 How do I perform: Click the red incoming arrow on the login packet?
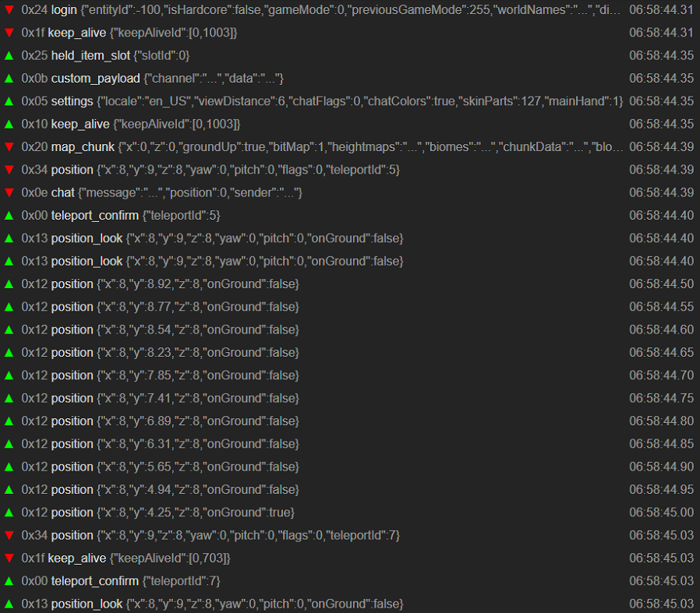[x=9, y=9]
